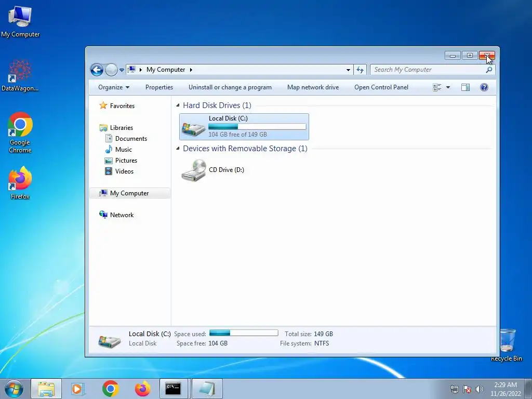This screenshot has width=532, height=399.
Task: Click the drive icon in details pane
Action: point(109,341)
